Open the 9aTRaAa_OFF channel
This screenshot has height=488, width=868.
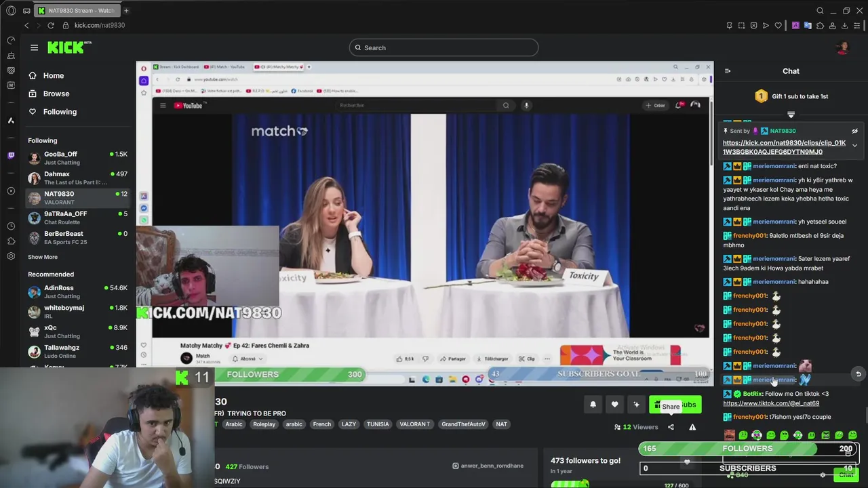77,218
